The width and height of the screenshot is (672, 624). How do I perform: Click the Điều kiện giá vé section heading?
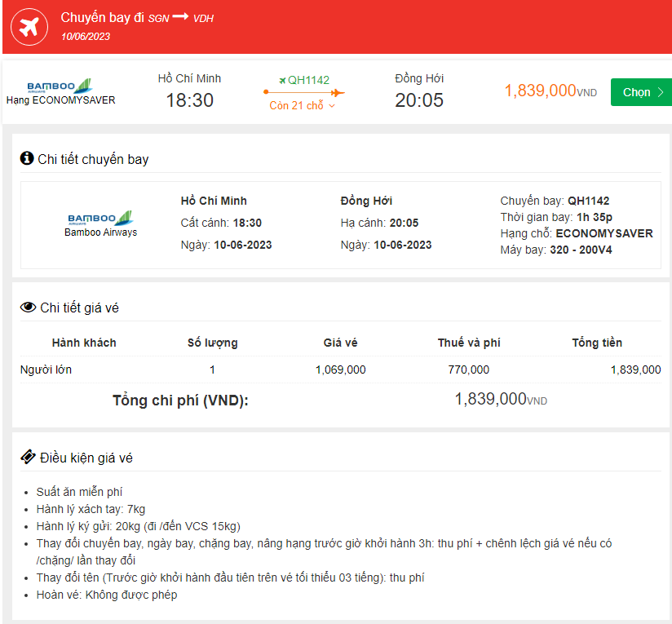[x=86, y=458]
